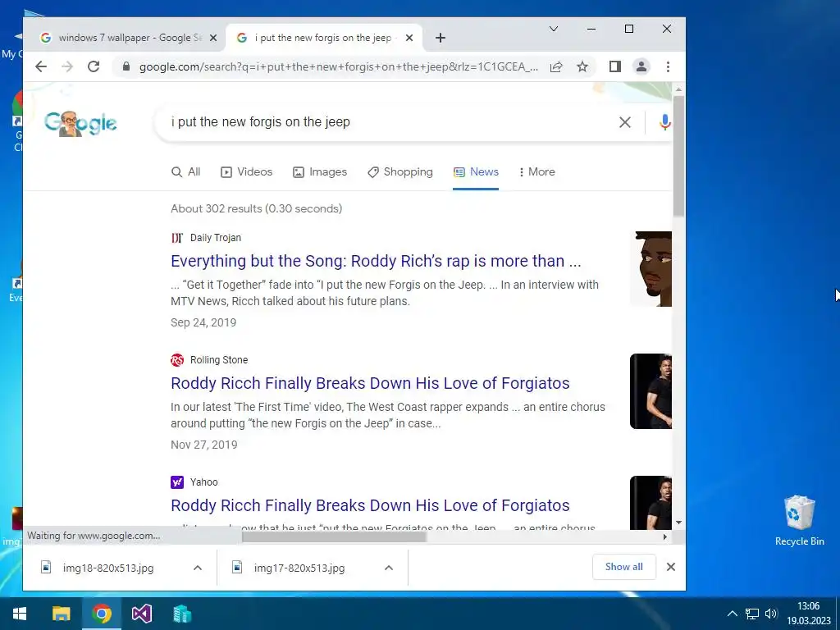Click the Yahoo source name
The width and height of the screenshot is (840, 630).
coord(203,482)
